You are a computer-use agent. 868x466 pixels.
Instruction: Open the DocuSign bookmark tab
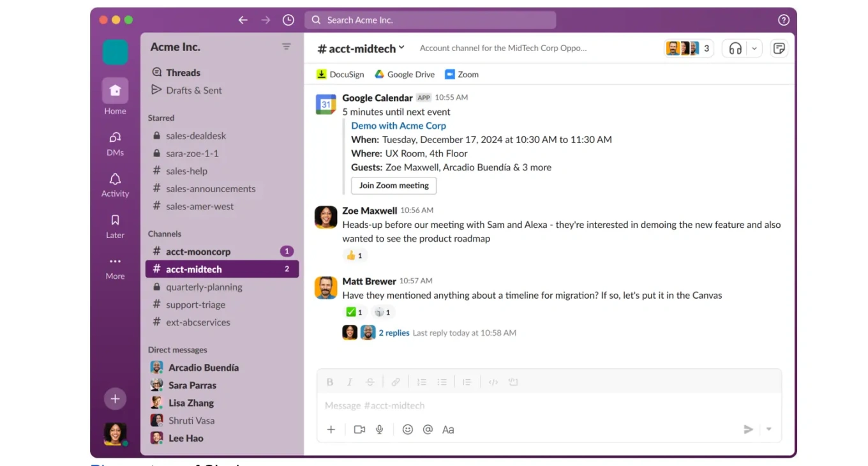point(339,74)
